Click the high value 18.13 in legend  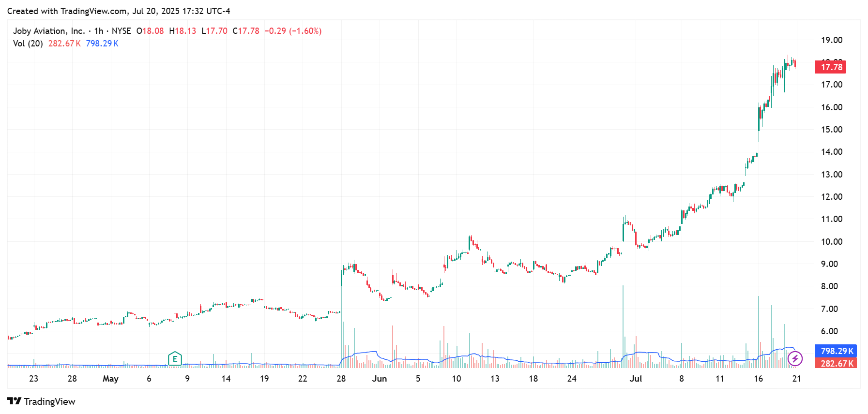[x=185, y=31]
